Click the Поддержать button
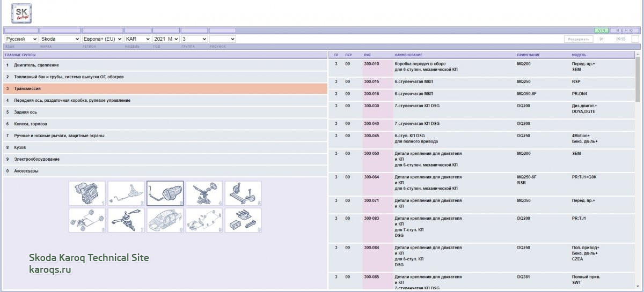 pos(579,39)
